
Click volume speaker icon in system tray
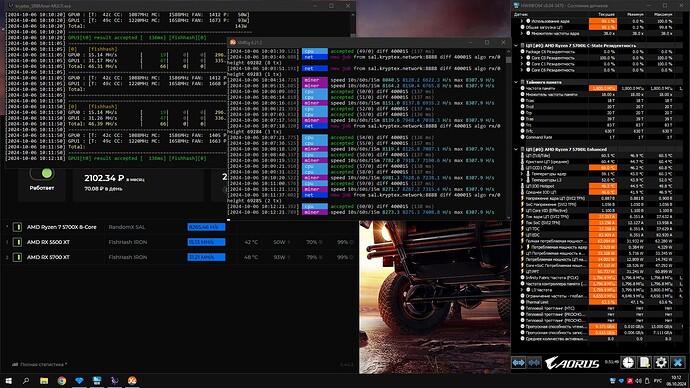pyautogui.click(x=638, y=381)
